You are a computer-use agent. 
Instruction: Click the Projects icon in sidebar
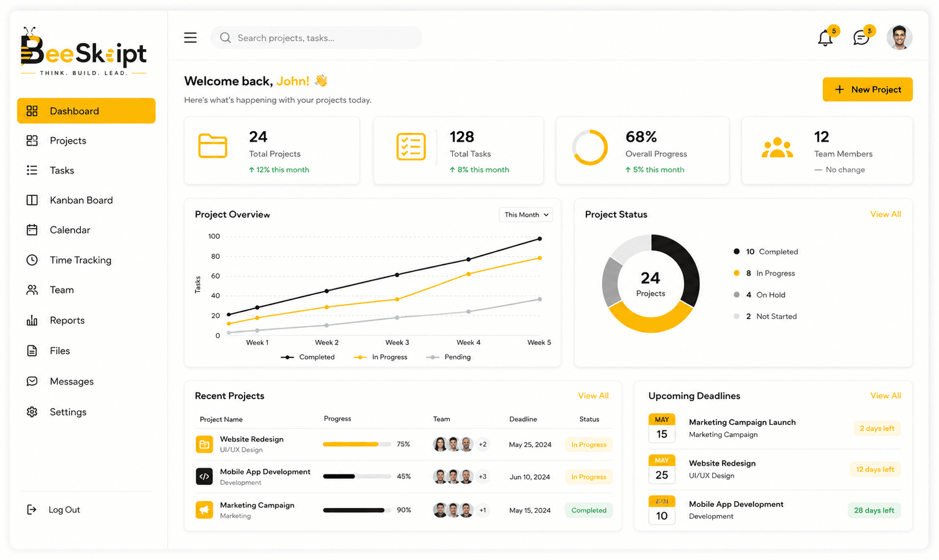click(x=32, y=140)
